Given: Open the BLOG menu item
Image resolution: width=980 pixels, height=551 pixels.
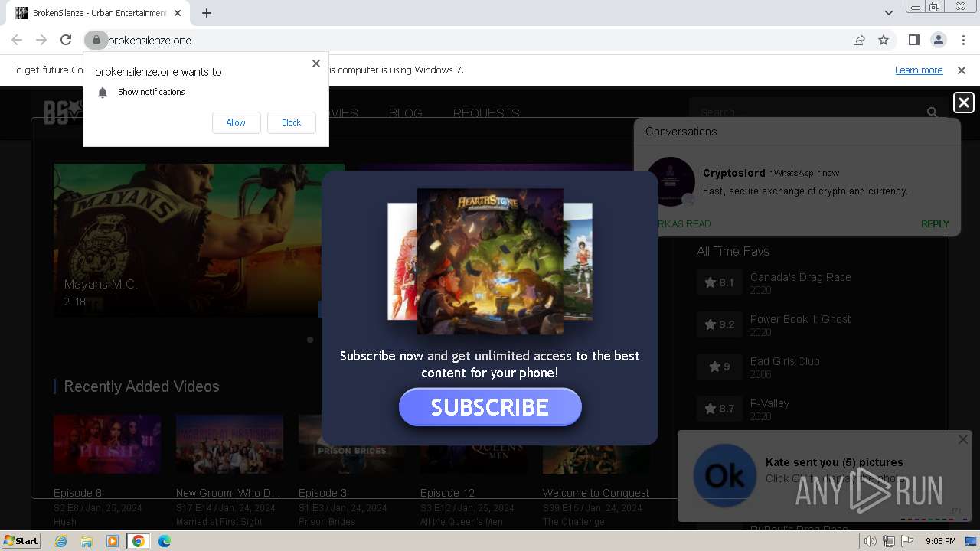Looking at the screenshot, I should point(405,113).
